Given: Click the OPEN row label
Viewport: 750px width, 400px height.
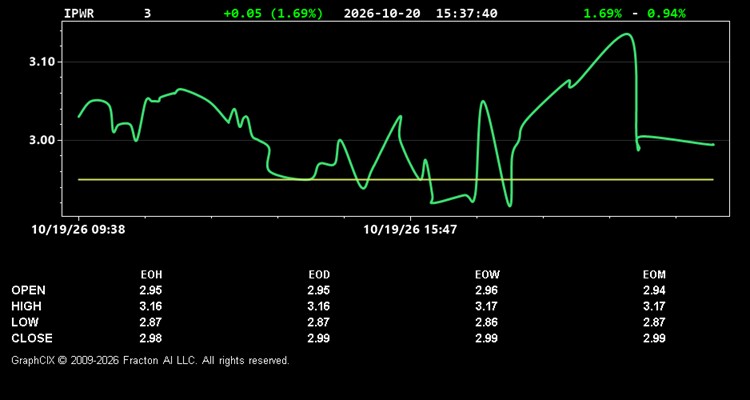Looking at the screenshot, I should point(29,290).
